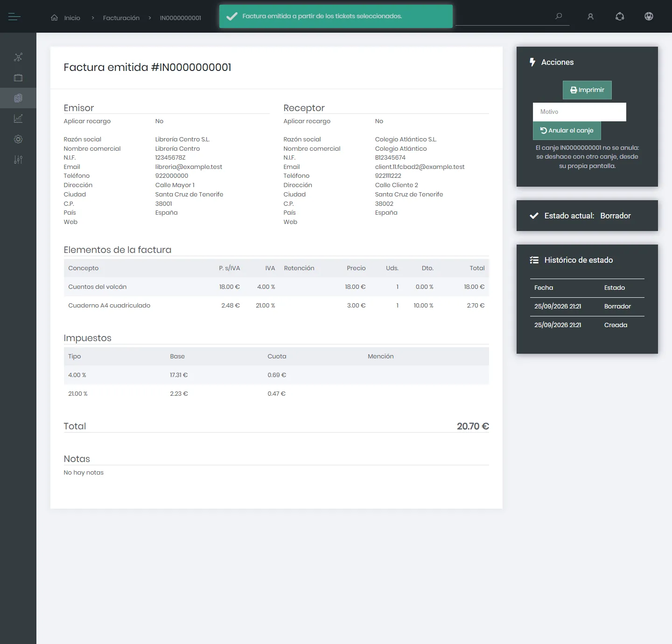Click the emisor email 'libreria@example.test'
The height and width of the screenshot is (644, 672).
click(189, 167)
